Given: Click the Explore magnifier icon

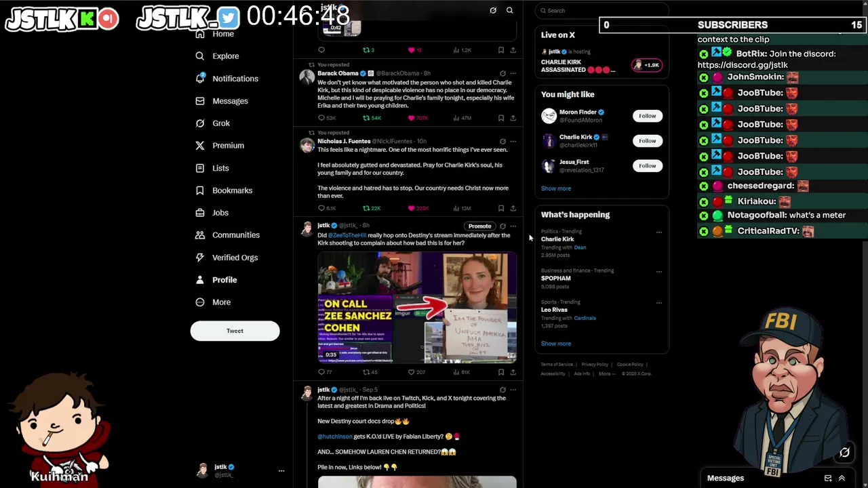Looking at the screenshot, I should pyautogui.click(x=200, y=56).
